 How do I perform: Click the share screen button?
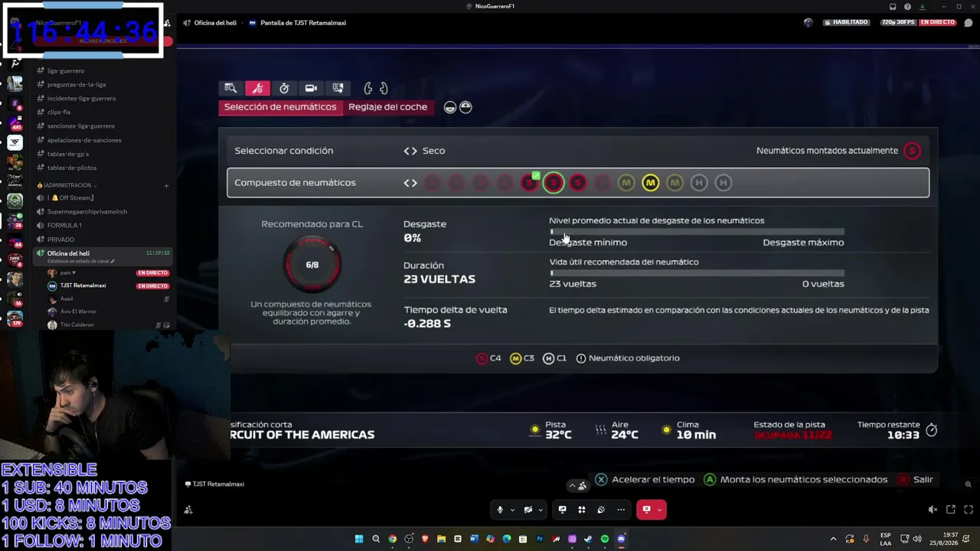562,510
